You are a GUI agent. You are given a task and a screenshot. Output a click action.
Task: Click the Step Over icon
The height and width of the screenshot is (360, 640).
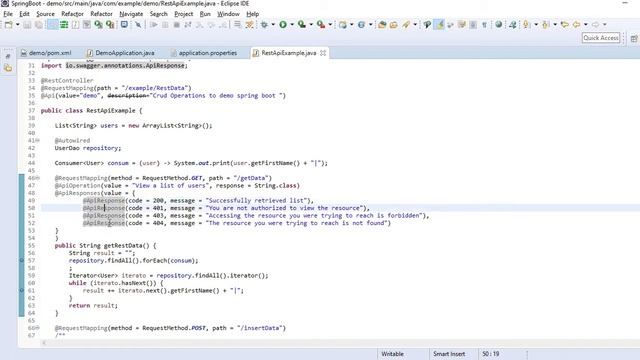click(211, 25)
